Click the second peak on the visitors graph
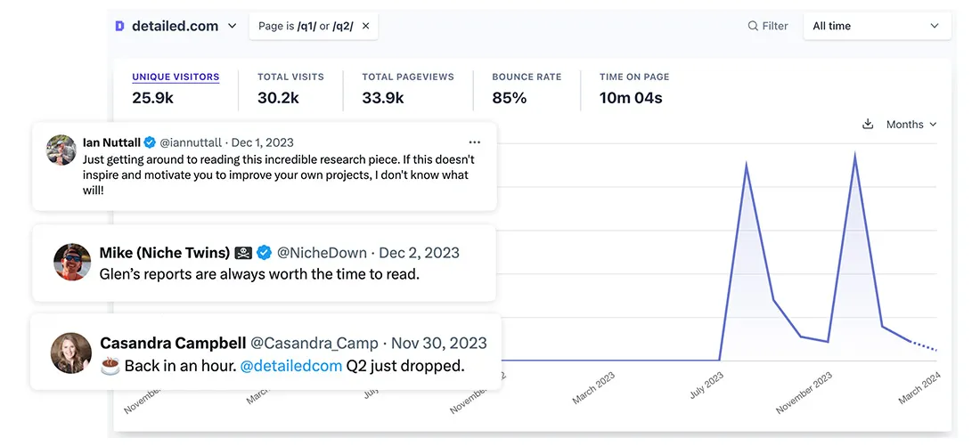 [x=855, y=155]
